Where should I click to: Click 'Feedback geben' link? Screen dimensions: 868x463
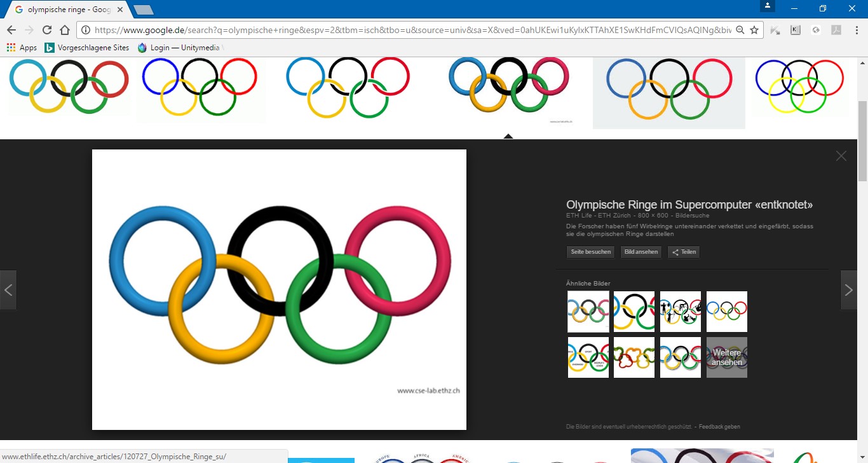(719, 427)
